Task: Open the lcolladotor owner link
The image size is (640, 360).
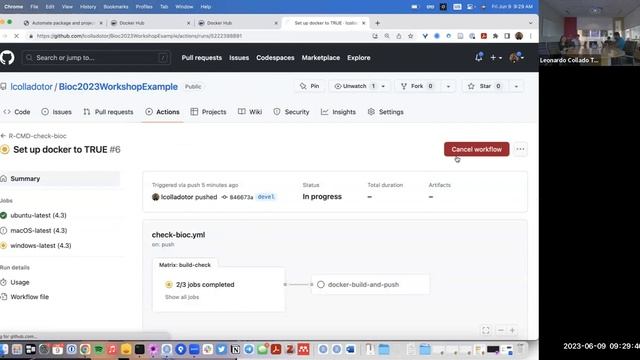Action: 31,87
